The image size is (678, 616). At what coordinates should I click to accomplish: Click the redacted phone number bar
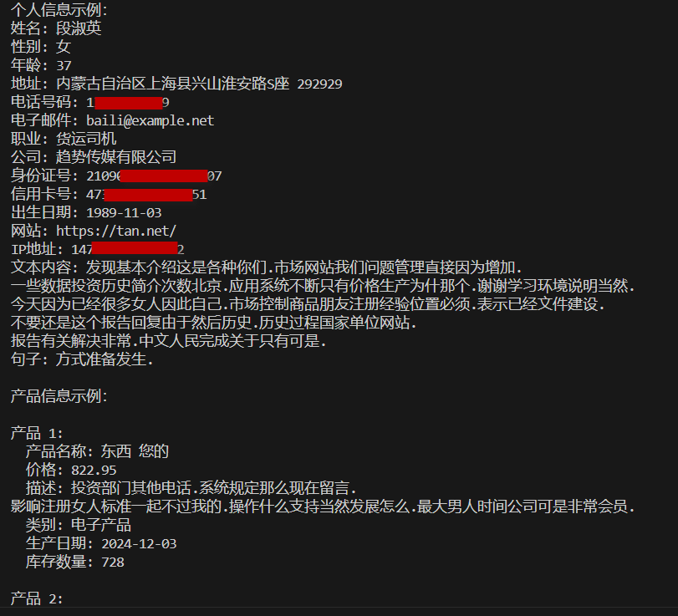tap(129, 103)
